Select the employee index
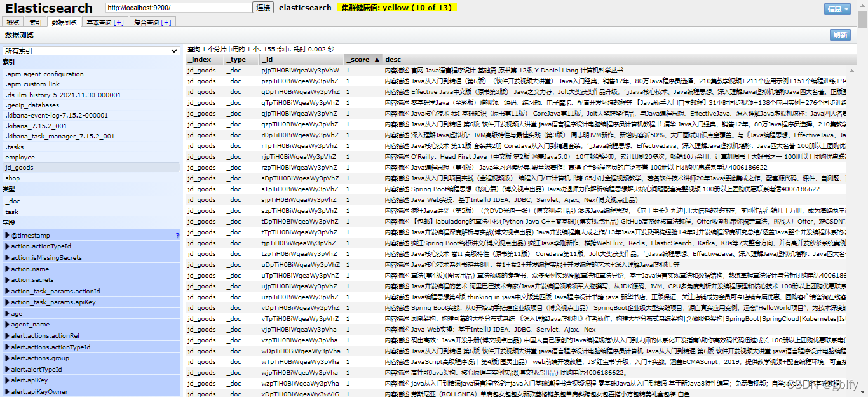The height and width of the screenshot is (397, 868). pyautogui.click(x=91, y=157)
